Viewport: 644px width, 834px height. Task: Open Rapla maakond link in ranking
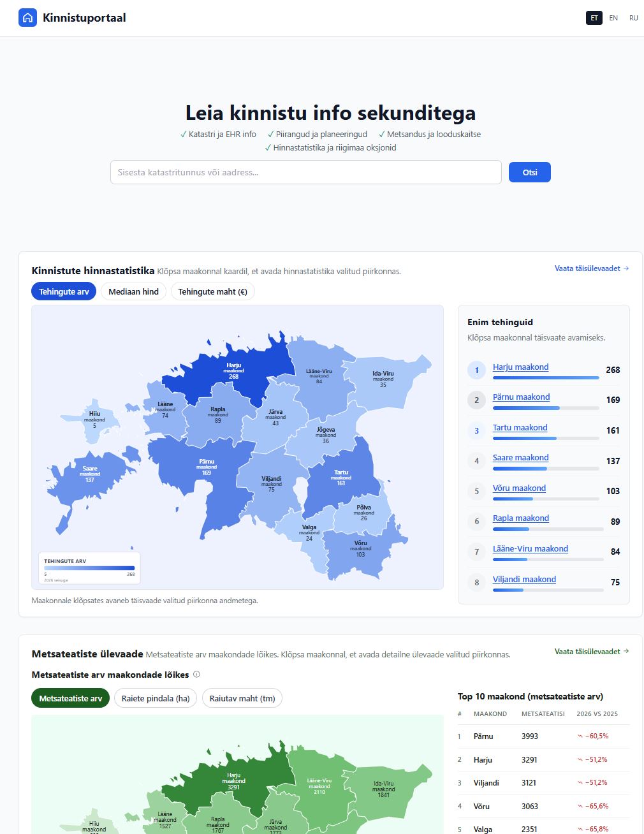coord(520,518)
